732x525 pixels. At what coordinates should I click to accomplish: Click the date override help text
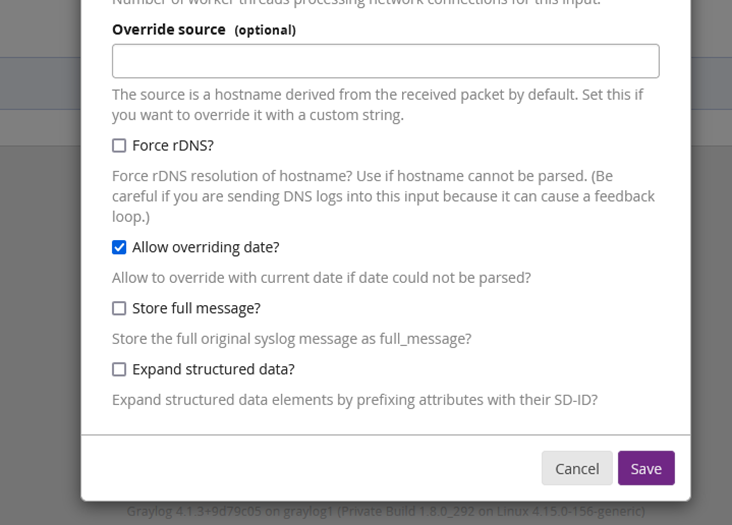pyautogui.click(x=321, y=277)
